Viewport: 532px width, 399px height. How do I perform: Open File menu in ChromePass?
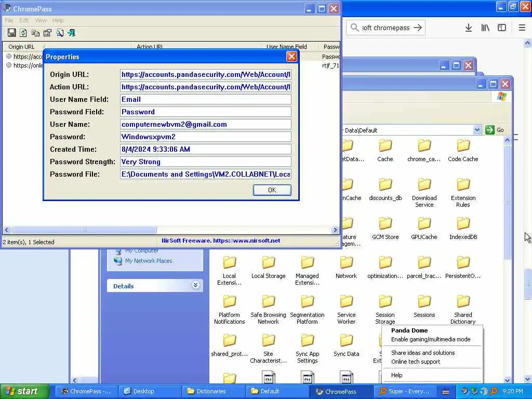9,20
